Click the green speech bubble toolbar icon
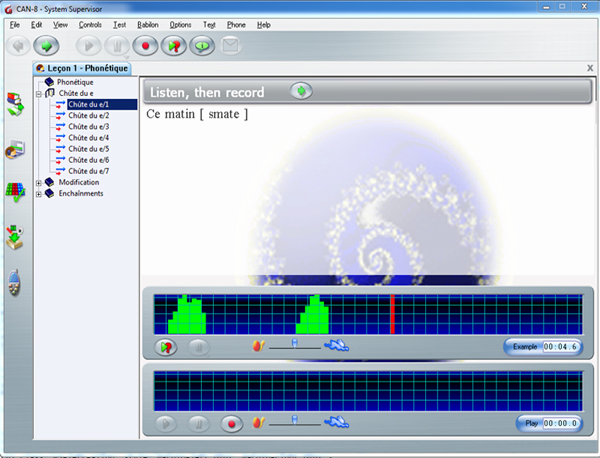This screenshot has height=458, width=600. coord(203,45)
